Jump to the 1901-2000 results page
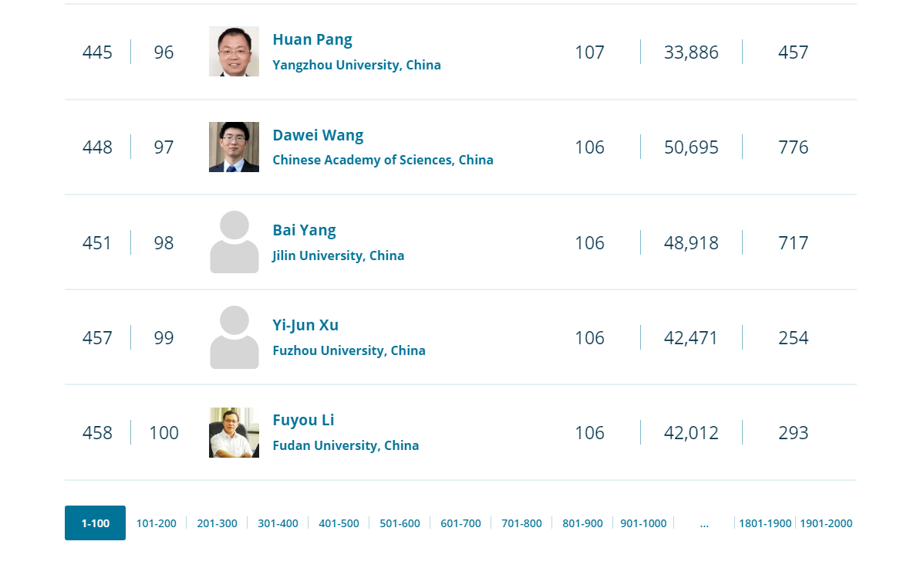Screen dimensions: 924x565 [826, 523]
